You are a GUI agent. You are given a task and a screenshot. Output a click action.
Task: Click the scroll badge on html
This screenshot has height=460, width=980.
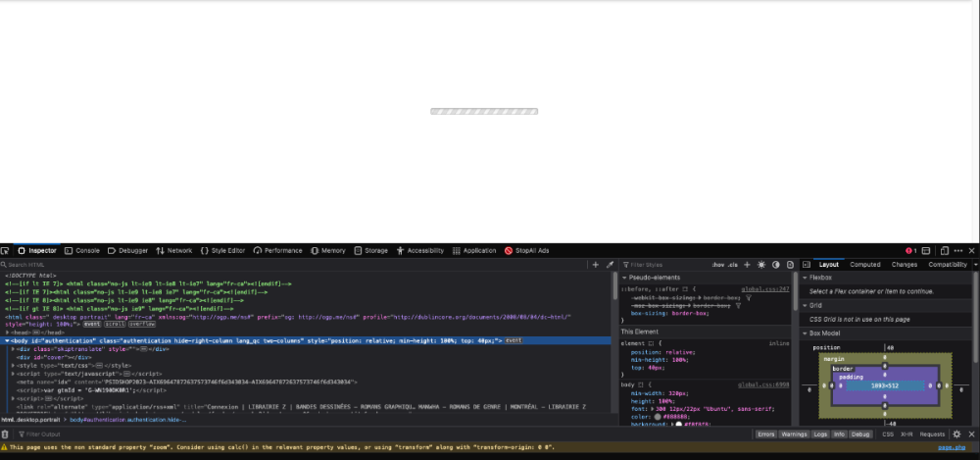coord(115,325)
